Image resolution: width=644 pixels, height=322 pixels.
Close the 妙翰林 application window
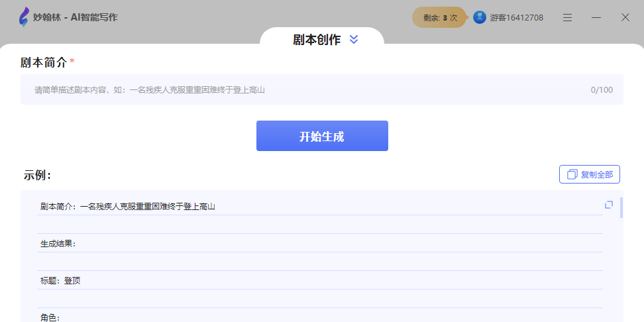(x=625, y=18)
